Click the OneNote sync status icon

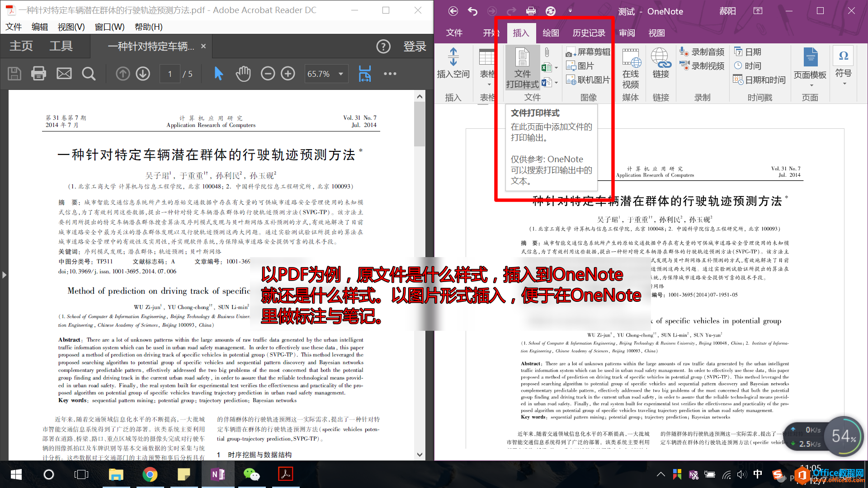tap(551, 11)
